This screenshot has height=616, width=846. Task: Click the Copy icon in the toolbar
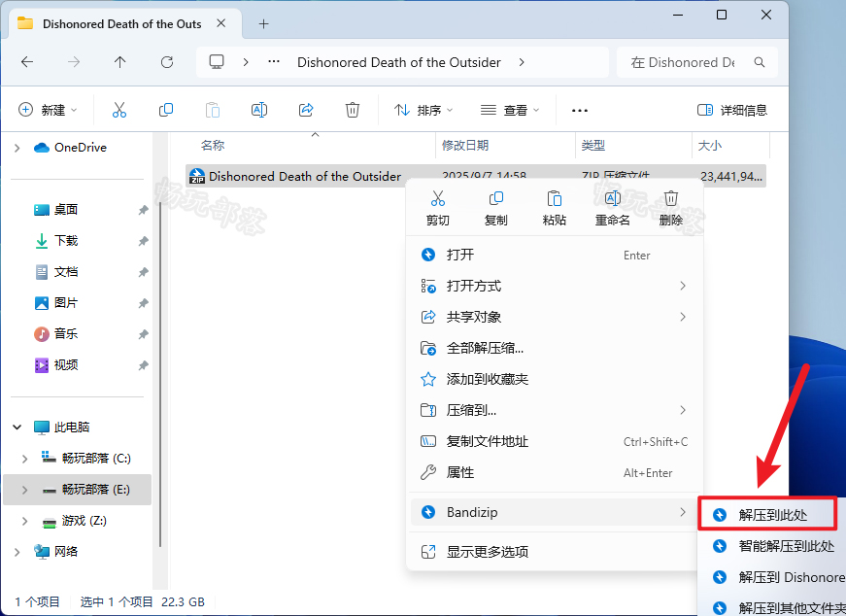pos(166,110)
